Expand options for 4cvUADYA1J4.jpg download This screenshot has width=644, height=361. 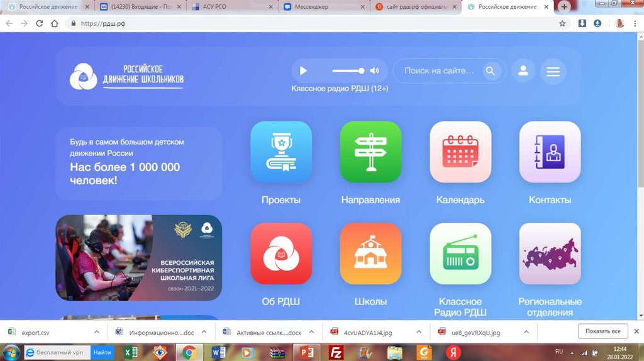(x=418, y=332)
